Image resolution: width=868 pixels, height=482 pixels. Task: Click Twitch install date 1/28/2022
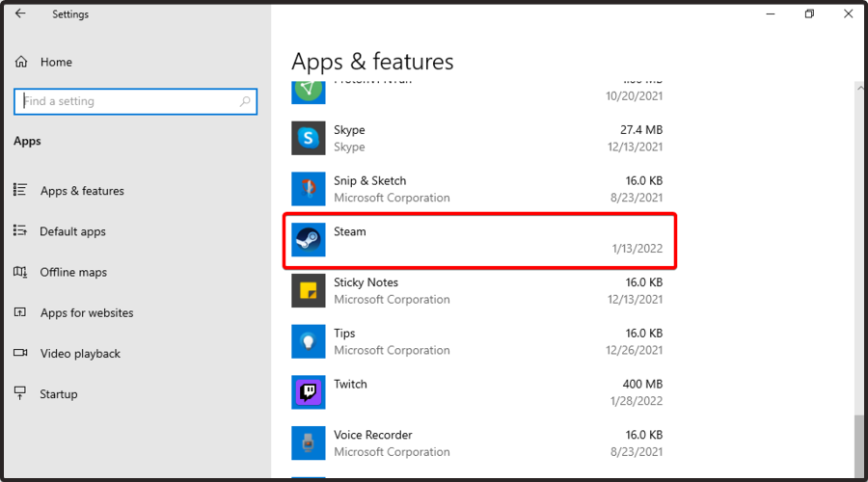(x=637, y=401)
